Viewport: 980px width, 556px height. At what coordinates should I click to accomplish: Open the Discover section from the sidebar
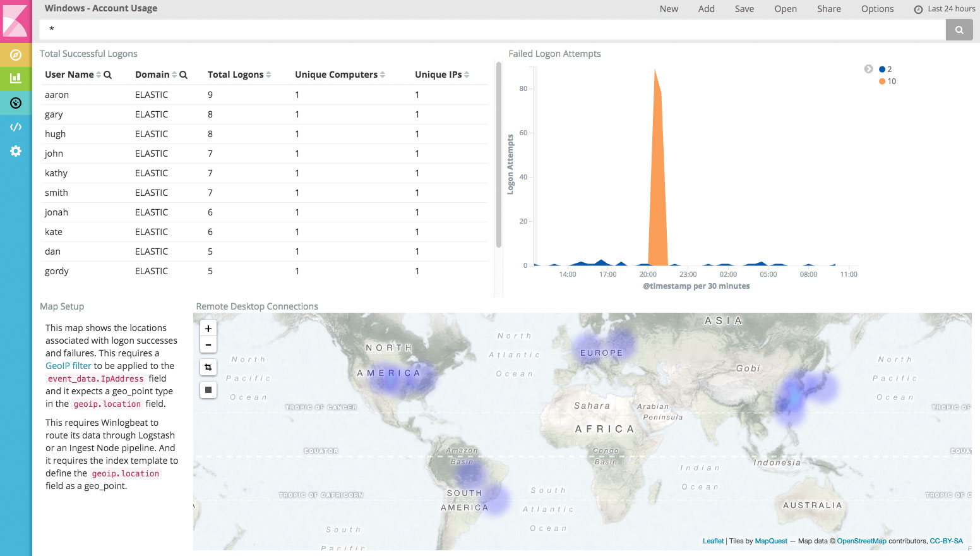click(x=16, y=55)
